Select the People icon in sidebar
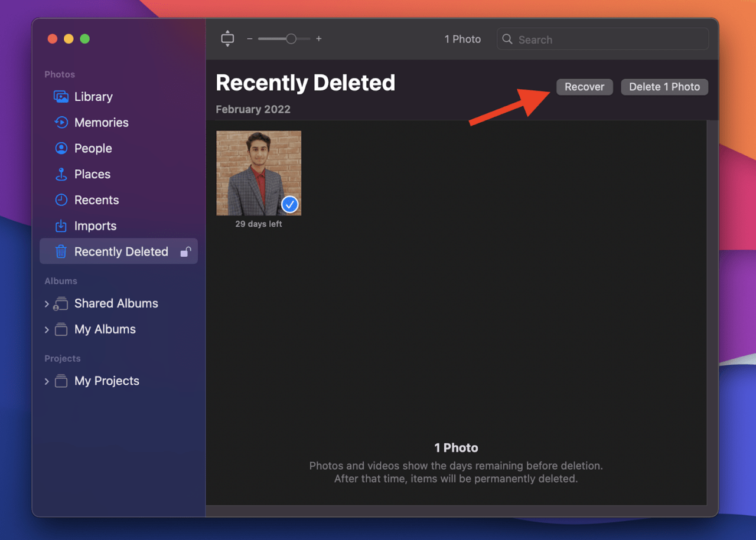This screenshot has width=756, height=540. tap(61, 149)
